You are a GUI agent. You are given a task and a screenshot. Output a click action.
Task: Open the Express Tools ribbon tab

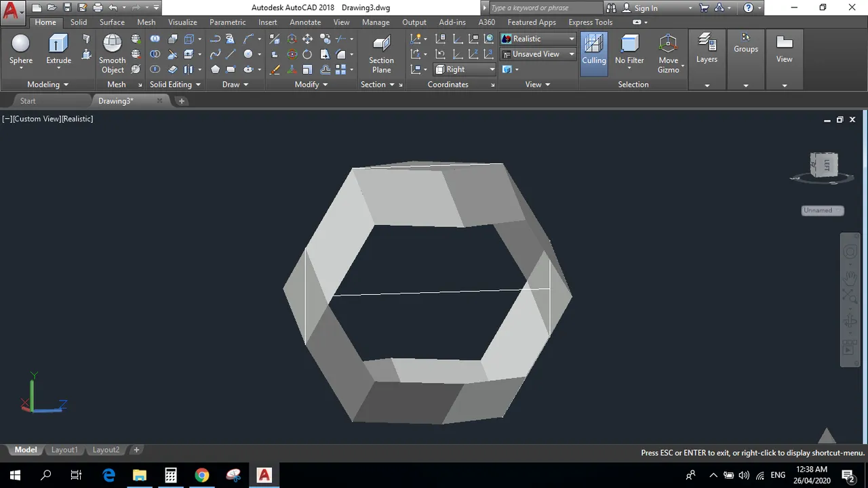coord(590,22)
